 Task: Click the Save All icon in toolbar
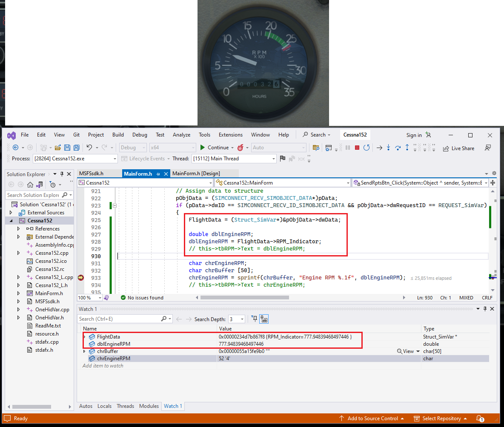(77, 148)
